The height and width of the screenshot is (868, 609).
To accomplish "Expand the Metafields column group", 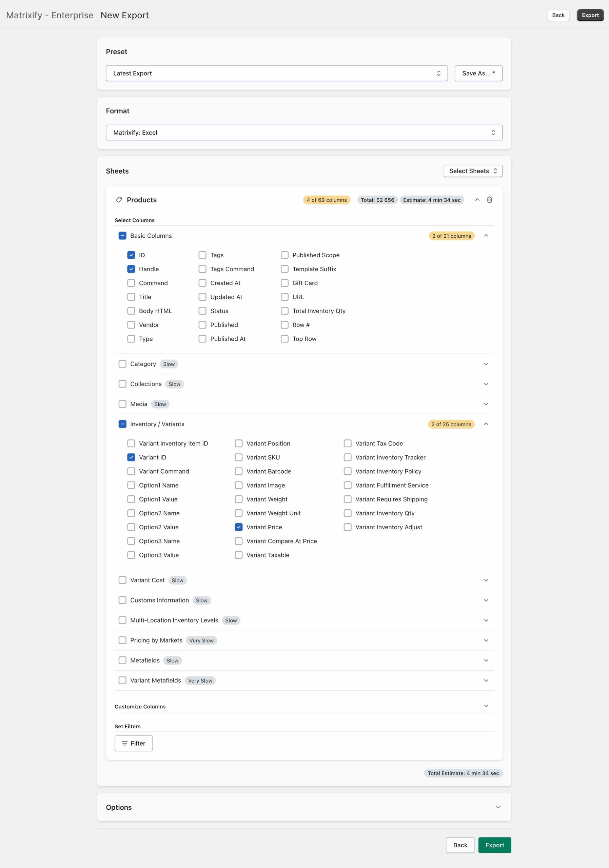I will point(486,660).
